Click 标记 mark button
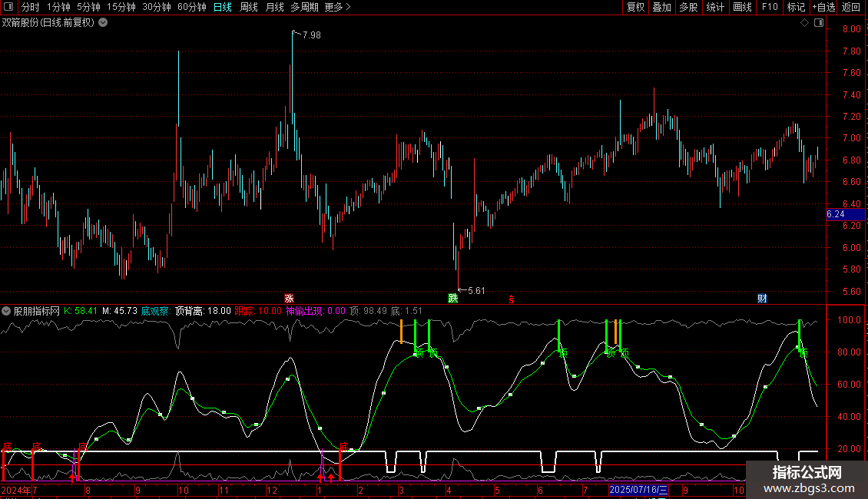 [x=796, y=7]
